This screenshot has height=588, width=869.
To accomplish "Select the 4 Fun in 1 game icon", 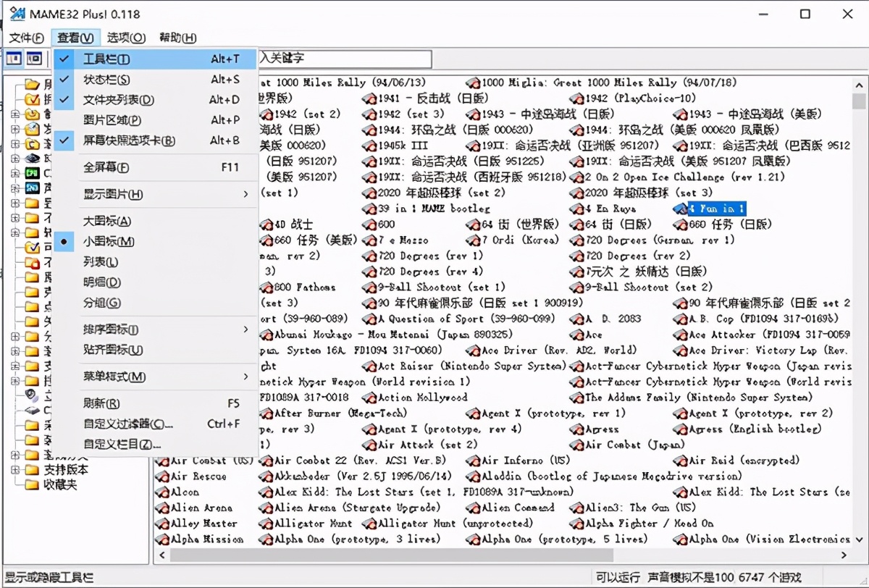I will click(x=680, y=209).
